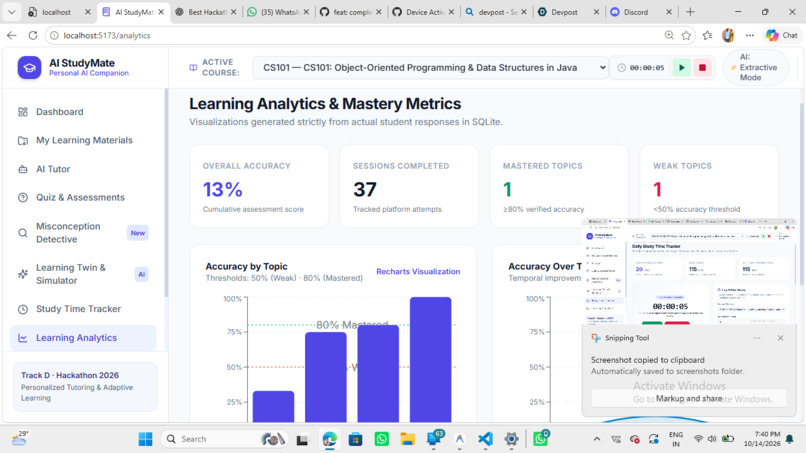Click the browser zoom icon
806x453 pixels.
(669, 35)
